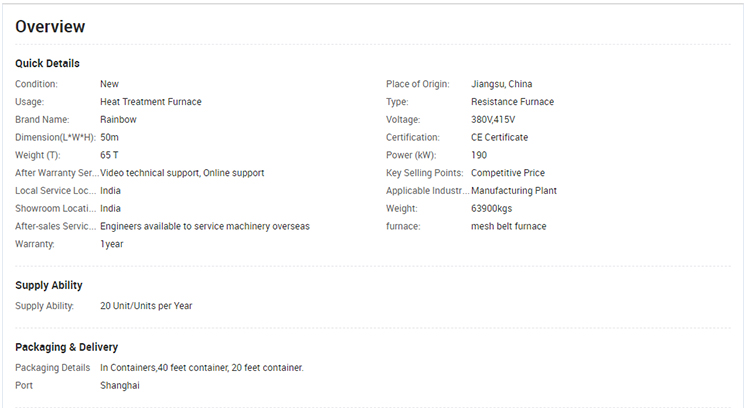The height and width of the screenshot is (410, 750).
Task: Click the Quick Details section title
Action: [47, 63]
